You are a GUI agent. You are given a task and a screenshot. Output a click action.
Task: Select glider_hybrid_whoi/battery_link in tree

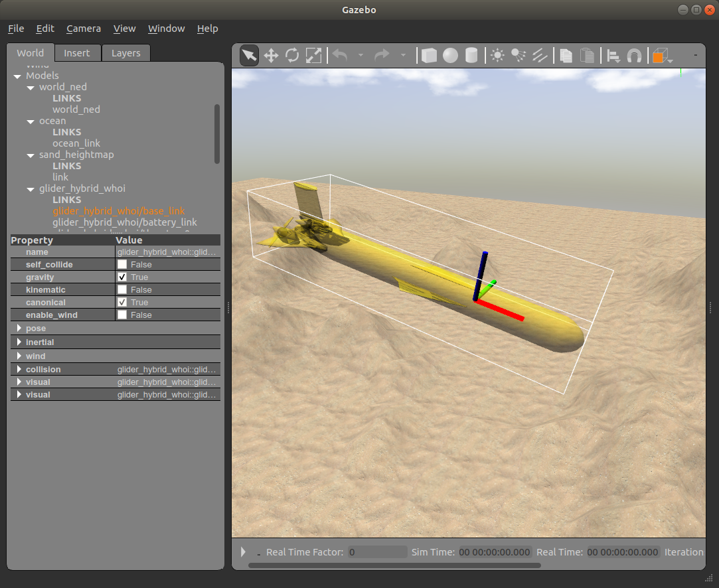click(125, 222)
